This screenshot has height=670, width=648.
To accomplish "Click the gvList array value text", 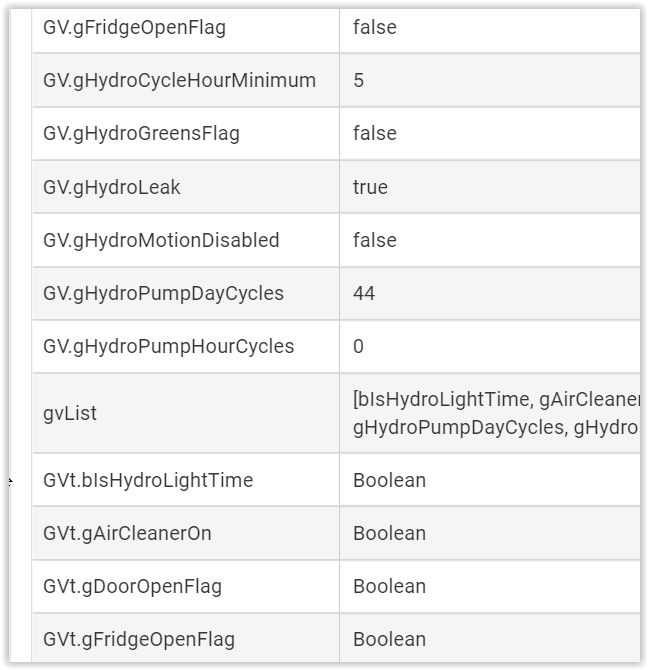I will (496, 413).
